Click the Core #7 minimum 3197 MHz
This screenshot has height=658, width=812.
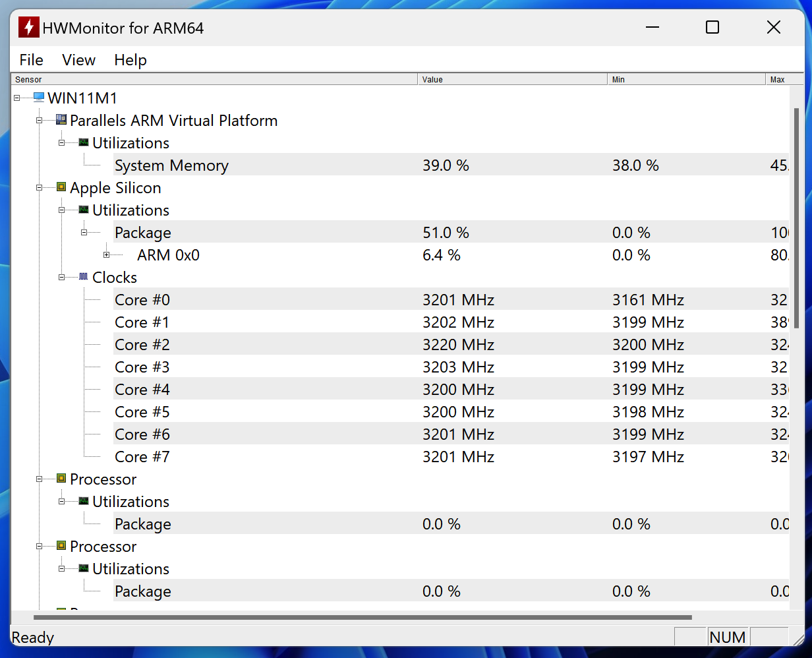tap(648, 457)
